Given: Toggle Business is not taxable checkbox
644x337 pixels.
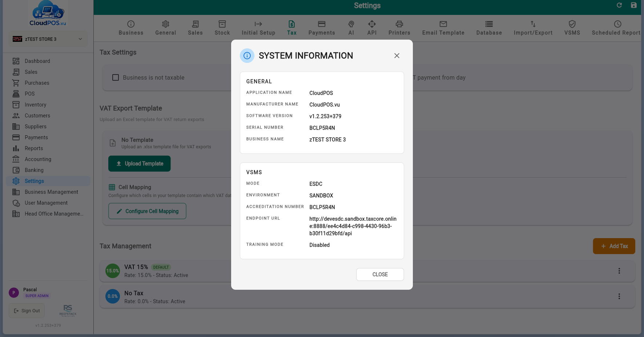Looking at the screenshot, I should coord(116,77).
